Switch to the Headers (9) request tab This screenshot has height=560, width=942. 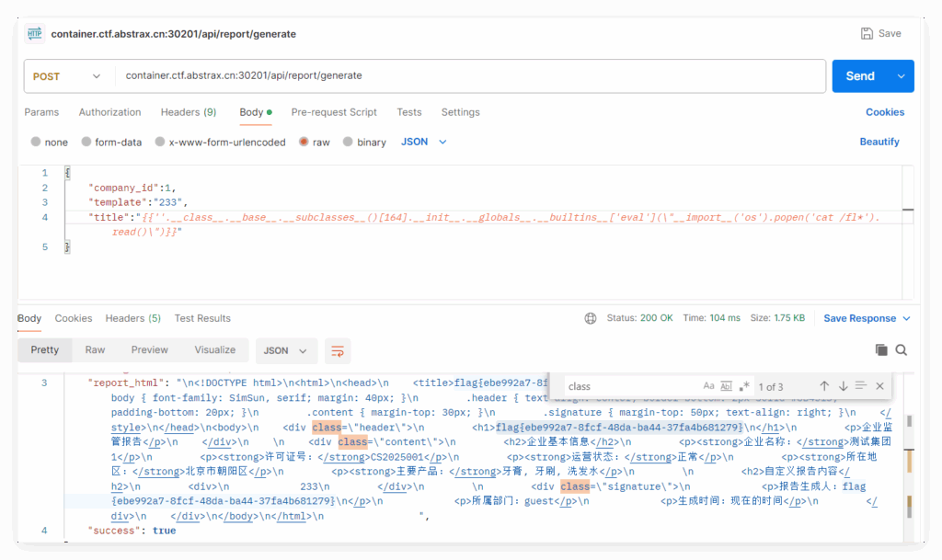(189, 112)
